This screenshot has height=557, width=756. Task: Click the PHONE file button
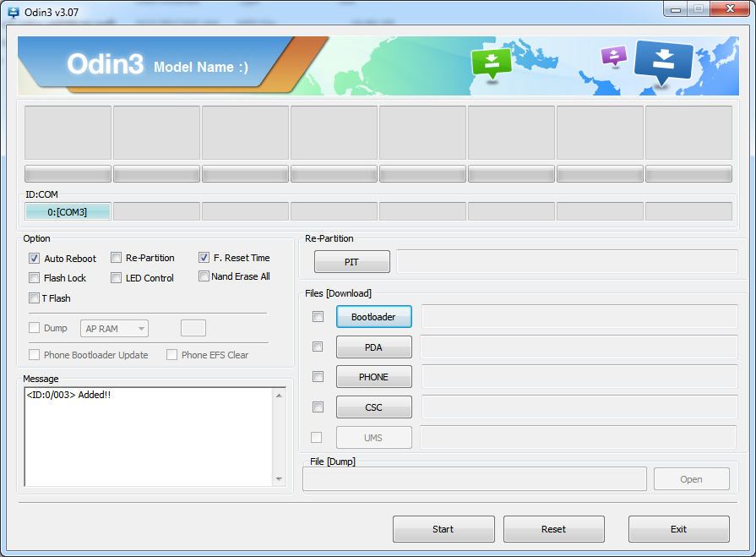coord(373,377)
